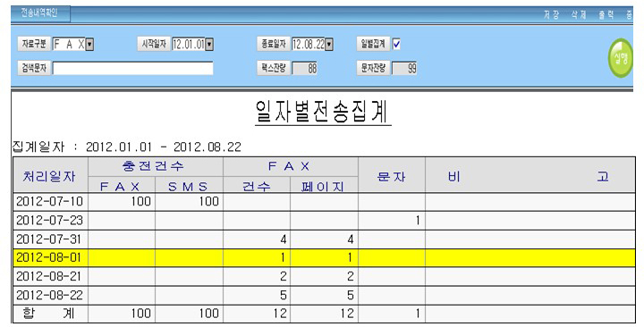Viewport: 644px width, 327px height.
Task: Click the 문자잔량 value 99
Action: pos(404,69)
